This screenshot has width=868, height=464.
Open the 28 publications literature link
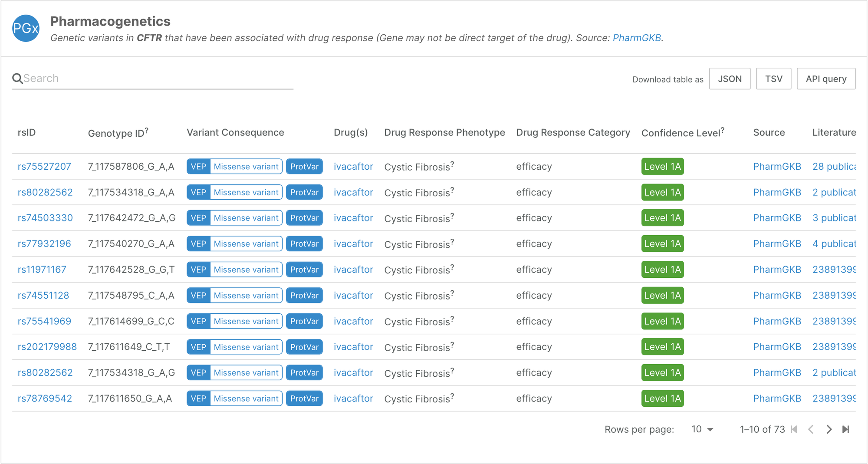pyautogui.click(x=834, y=167)
